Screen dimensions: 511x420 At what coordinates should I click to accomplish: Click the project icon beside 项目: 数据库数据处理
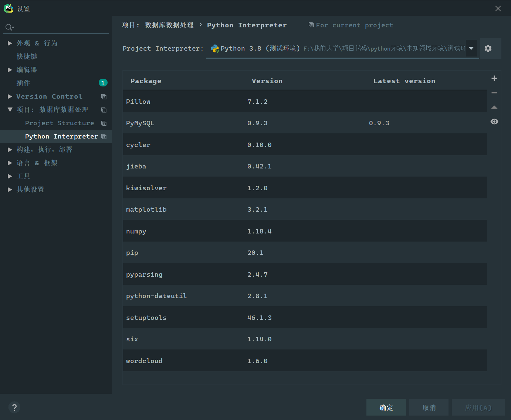[104, 110]
